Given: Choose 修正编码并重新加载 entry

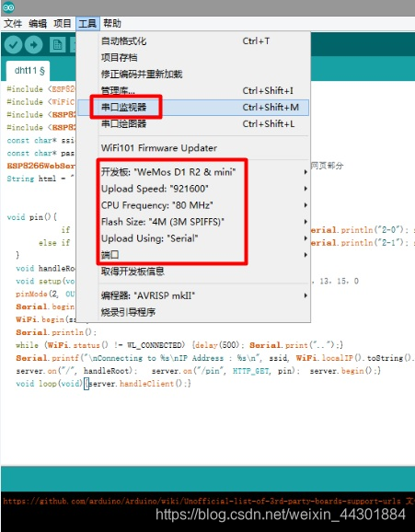Looking at the screenshot, I should click(193, 75).
